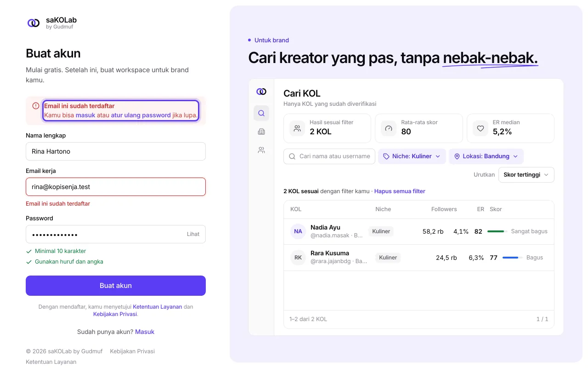The height and width of the screenshot is (368, 588).
Task: Click the saKOLab logo icon at top left
Action: pos(34,23)
